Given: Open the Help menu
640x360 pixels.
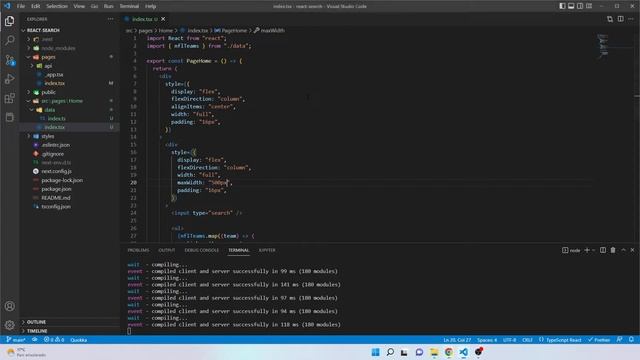Looking at the screenshot, I should click(x=151, y=6).
